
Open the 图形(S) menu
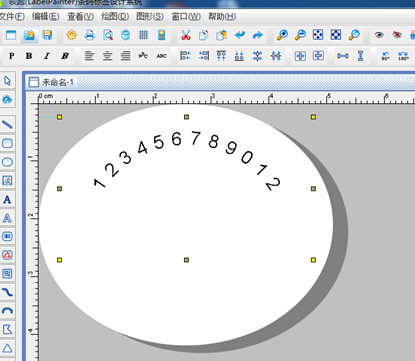[150, 16]
